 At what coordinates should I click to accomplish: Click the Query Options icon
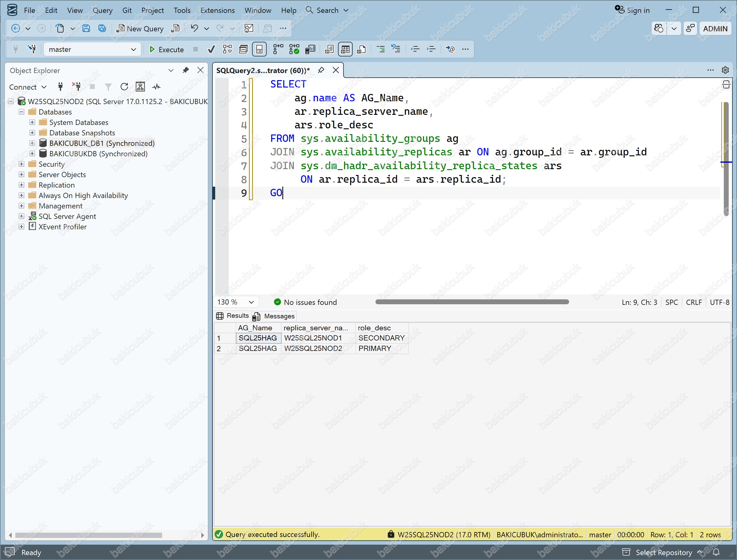tap(243, 50)
